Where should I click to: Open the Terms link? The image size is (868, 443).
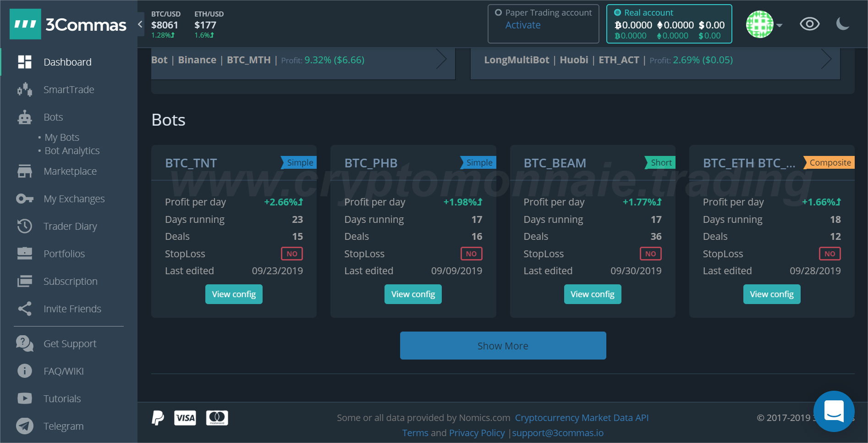click(x=415, y=433)
